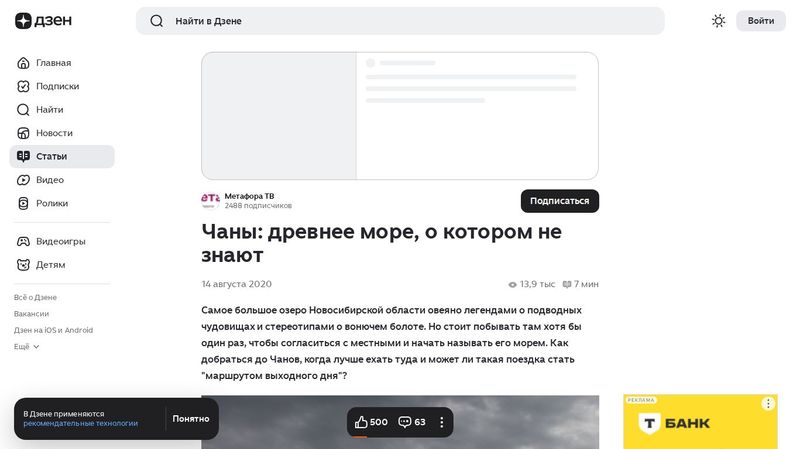Dismiss the notice with Понятно
The image size is (800, 449).
pyautogui.click(x=190, y=419)
